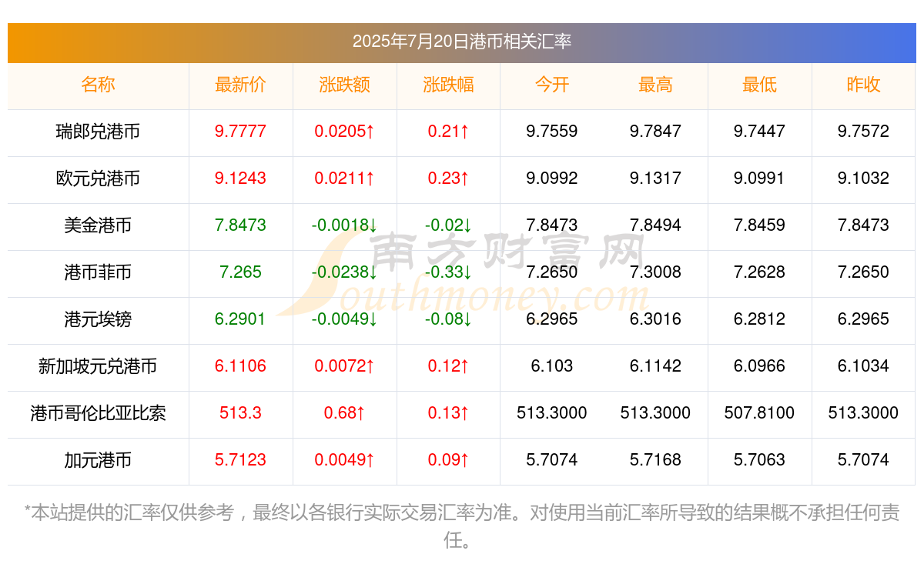Image resolution: width=924 pixels, height=564 pixels.
Task: Click the 港币哥伦比亚比索 row name
Action: (98, 413)
